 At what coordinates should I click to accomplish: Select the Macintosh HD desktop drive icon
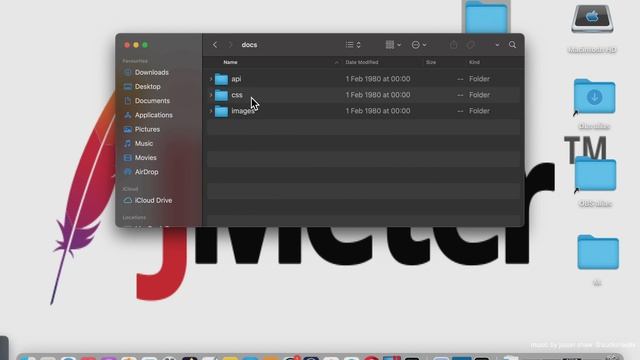click(x=592, y=19)
